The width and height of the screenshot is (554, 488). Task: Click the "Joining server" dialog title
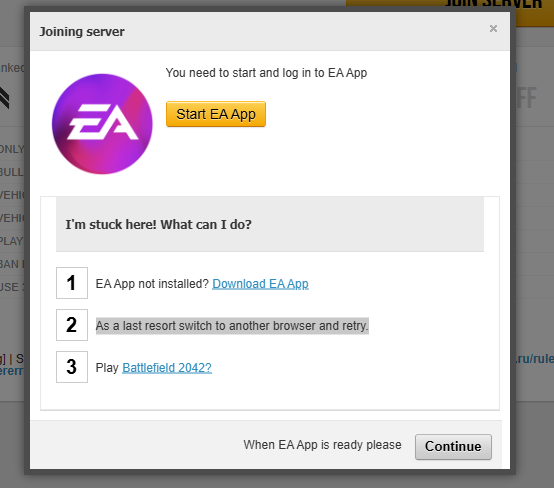[82, 32]
